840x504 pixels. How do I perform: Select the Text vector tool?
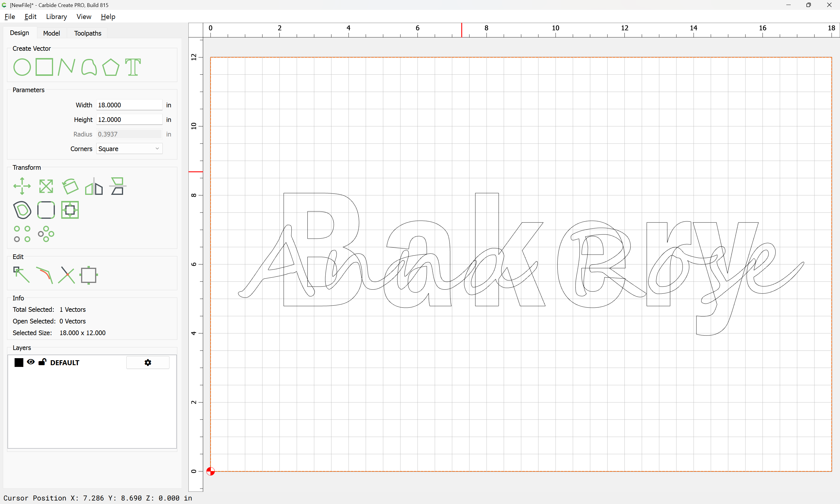tap(133, 67)
